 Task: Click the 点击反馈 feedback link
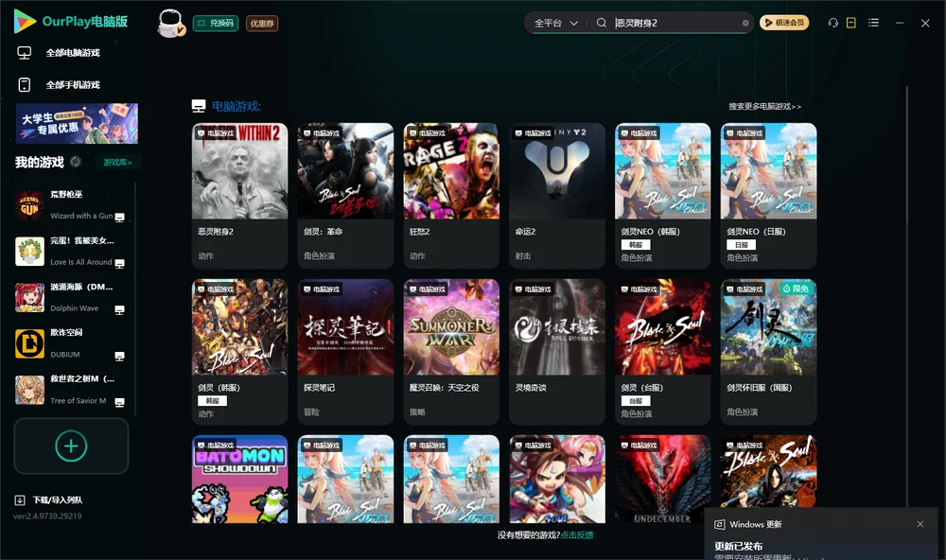click(x=577, y=534)
